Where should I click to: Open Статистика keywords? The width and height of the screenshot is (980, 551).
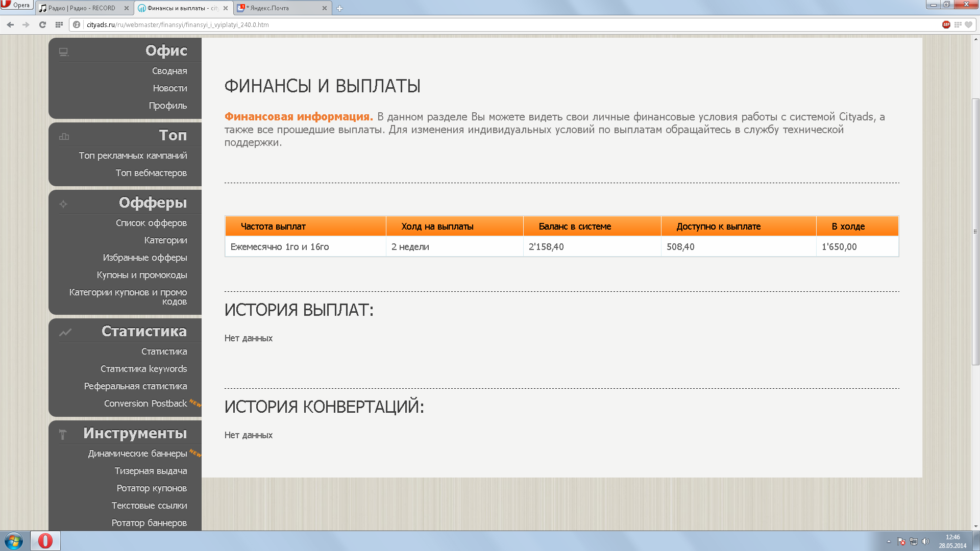[143, 369]
